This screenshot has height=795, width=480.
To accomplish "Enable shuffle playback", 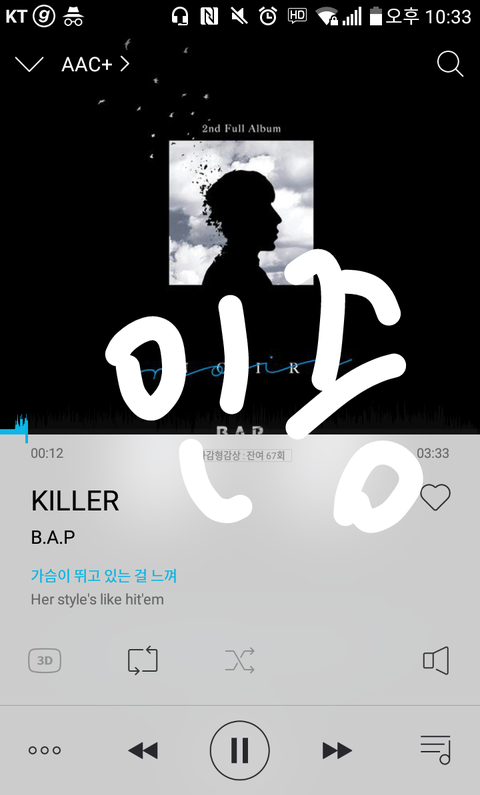I will pos(240,661).
